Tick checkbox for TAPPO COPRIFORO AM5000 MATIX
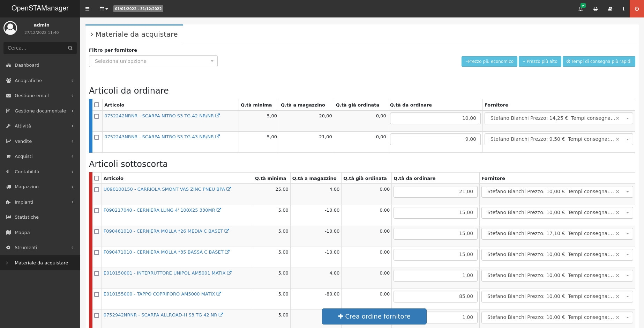The width and height of the screenshot is (644, 328). tap(97, 294)
